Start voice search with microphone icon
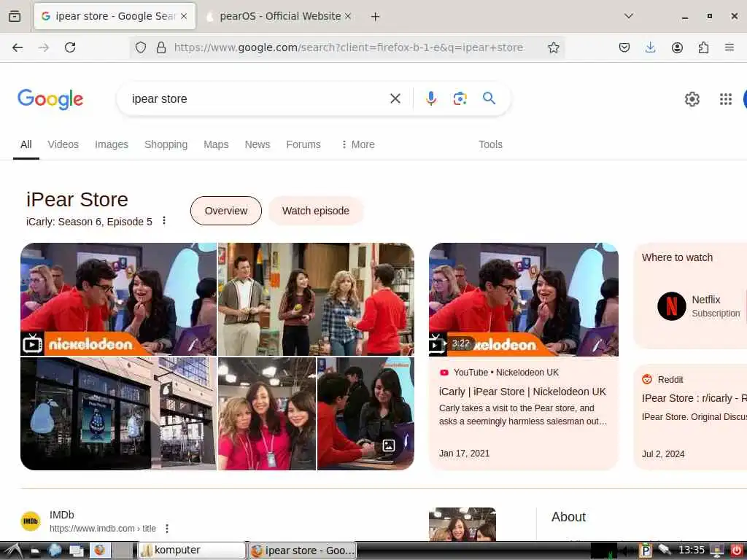 pyautogui.click(x=430, y=98)
